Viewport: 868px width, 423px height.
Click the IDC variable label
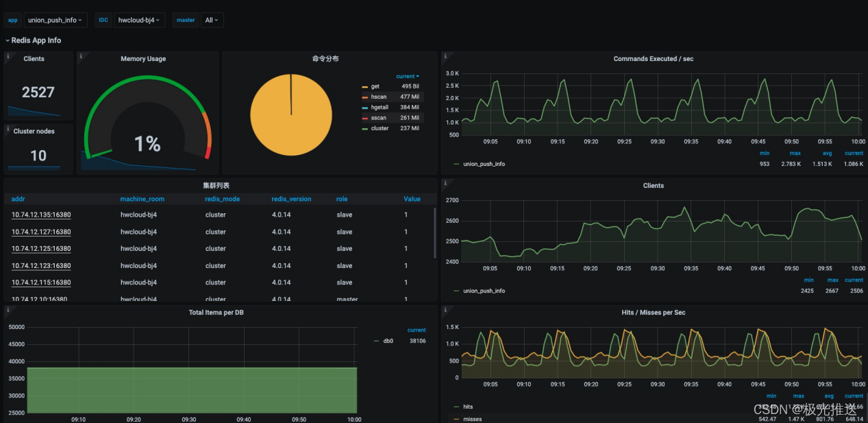pyautogui.click(x=103, y=20)
